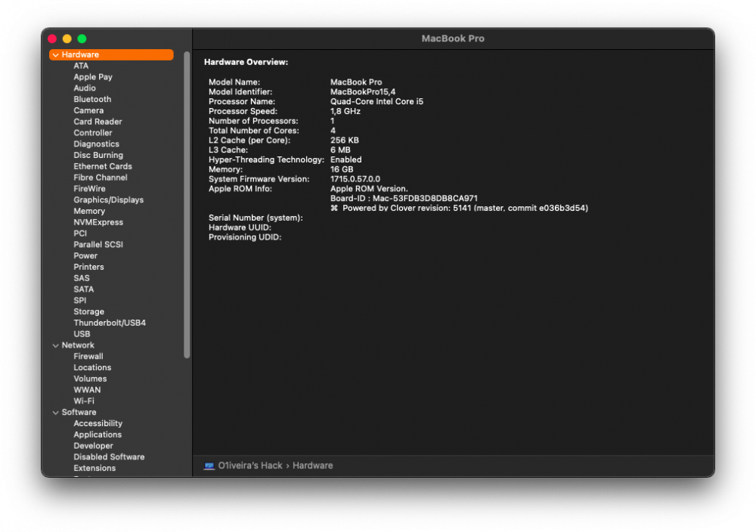Show Developer software information
The height and width of the screenshot is (532, 756).
[93, 446]
